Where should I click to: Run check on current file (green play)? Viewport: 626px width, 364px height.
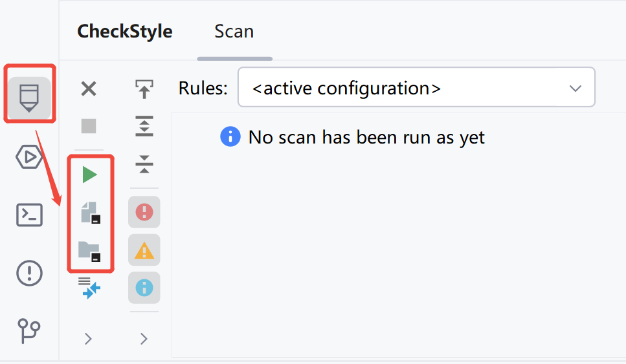click(x=89, y=175)
